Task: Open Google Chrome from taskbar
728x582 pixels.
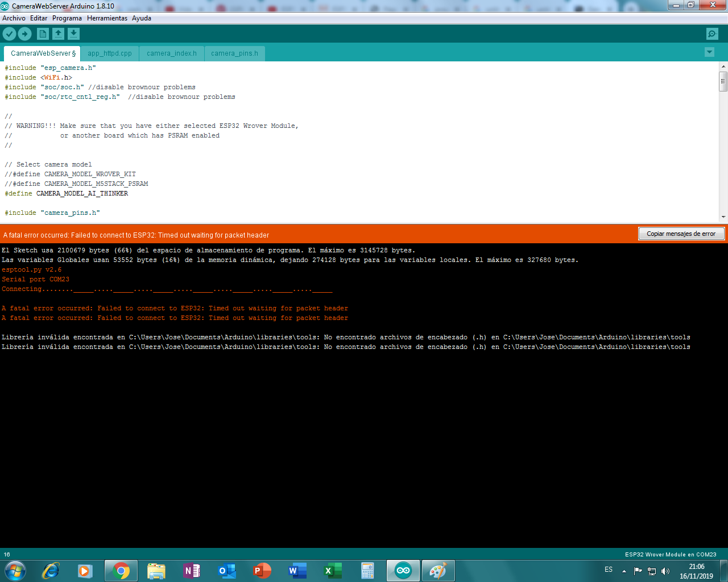Action: click(x=121, y=571)
